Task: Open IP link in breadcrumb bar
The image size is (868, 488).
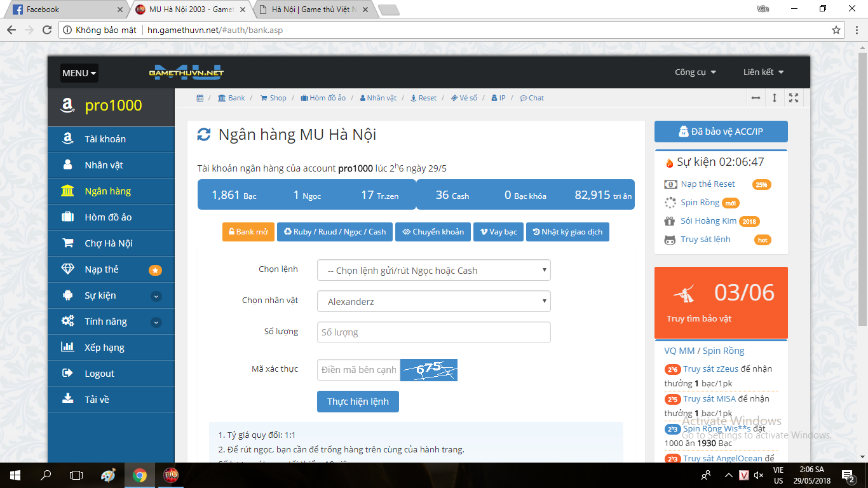Action: [x=498, y=98]
